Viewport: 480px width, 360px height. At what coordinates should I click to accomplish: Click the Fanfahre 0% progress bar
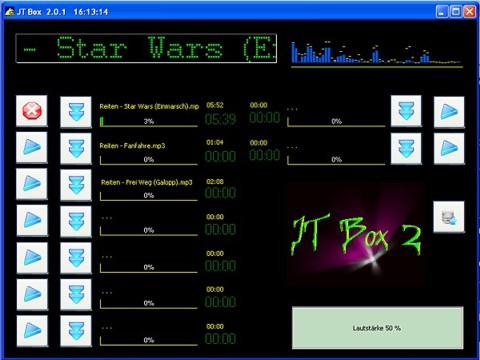tap(149, 160)
